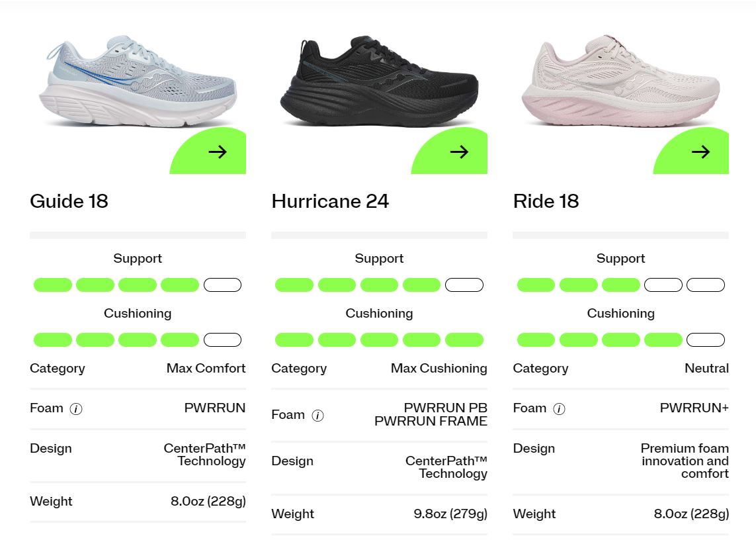Click the empty fourth Support pill for Ride 18
756x544 pixels.
pos(663,285)
